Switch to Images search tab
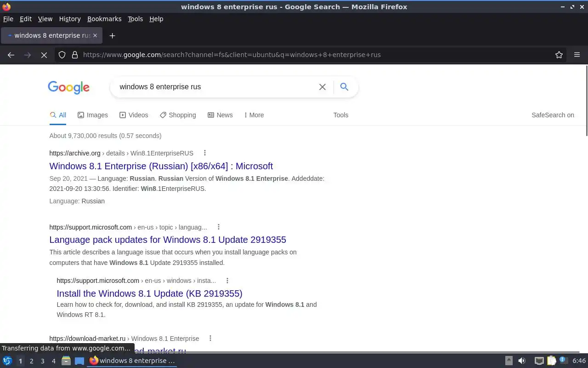Screen dimensions: 588x368 pos(93,115)
